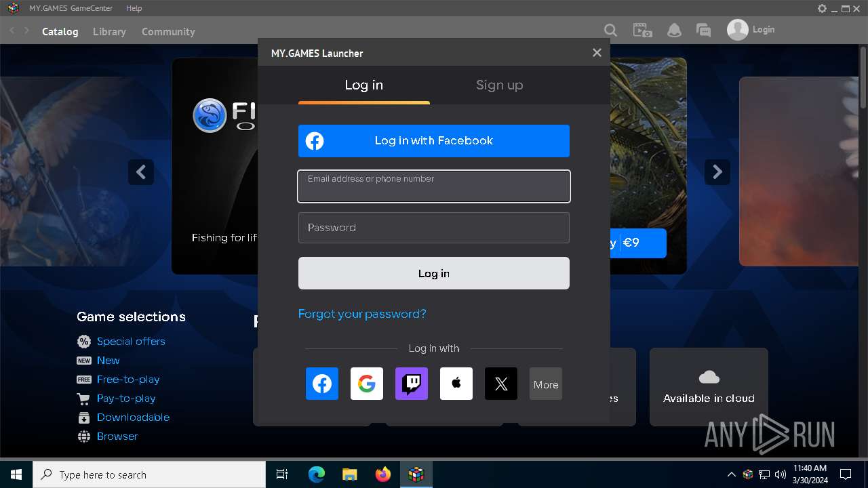This screenshot has height=488, width=868.
Task: Open the Downloadable games selection
Action: point(133,418)
